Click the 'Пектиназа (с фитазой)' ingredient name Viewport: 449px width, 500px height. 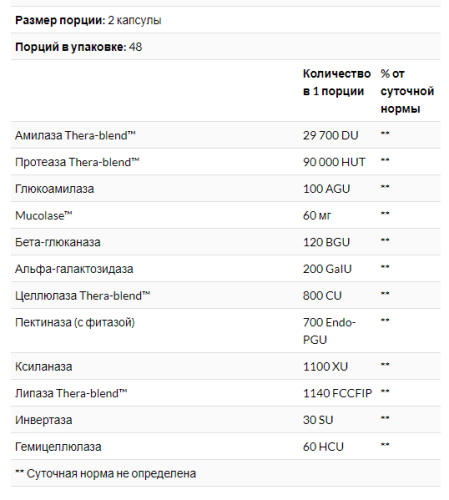pyautogui.click(x=75, y=322)
